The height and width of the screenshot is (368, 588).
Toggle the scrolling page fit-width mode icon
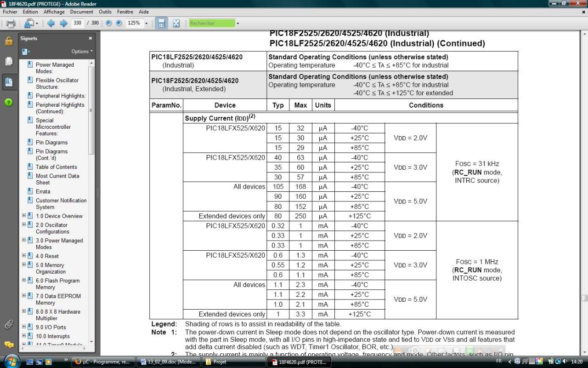point(161,23)
